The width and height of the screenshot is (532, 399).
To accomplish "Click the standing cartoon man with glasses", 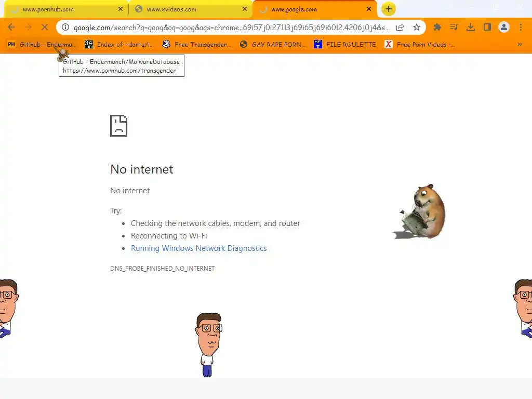I will click(x=209, y=344).
